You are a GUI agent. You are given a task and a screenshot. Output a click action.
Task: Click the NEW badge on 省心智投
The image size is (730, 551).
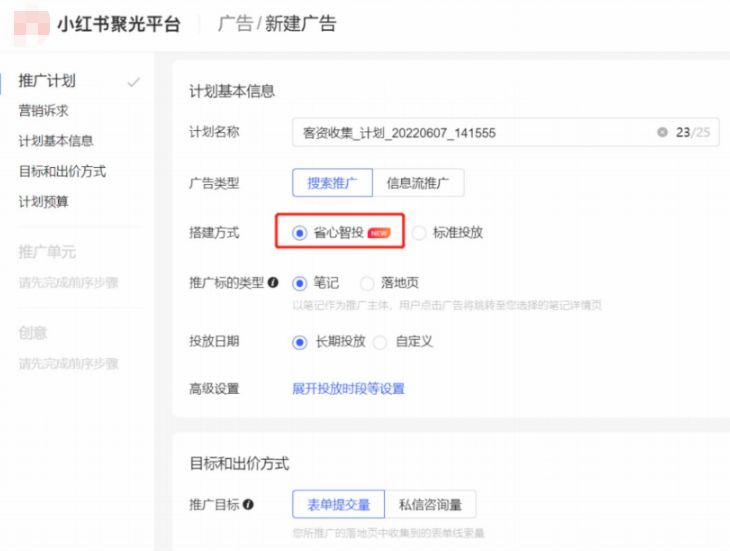(379, 233)
